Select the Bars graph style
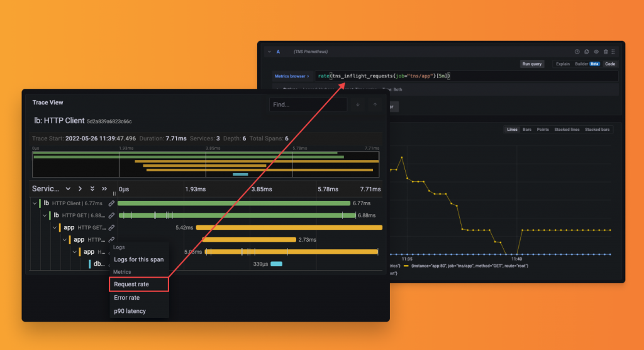This screenshot has width=644, height=350. point(527,130)
